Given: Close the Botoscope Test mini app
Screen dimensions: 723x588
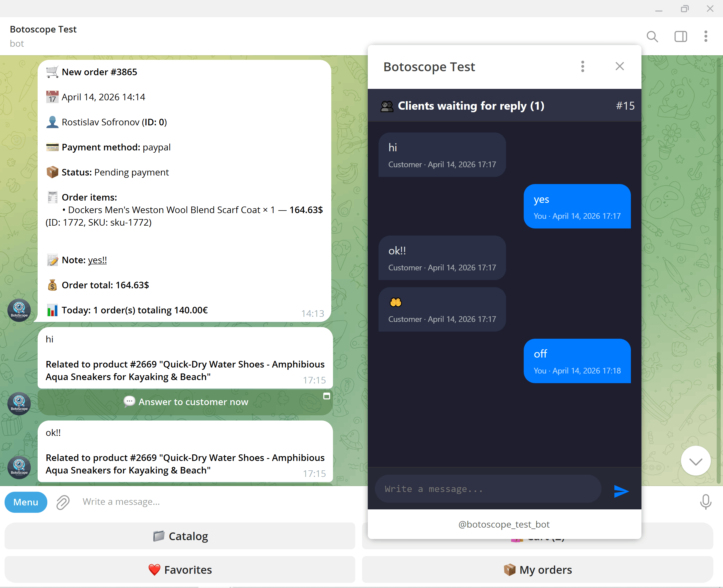Looking at the screenshot, I should (x=620, y=66).
